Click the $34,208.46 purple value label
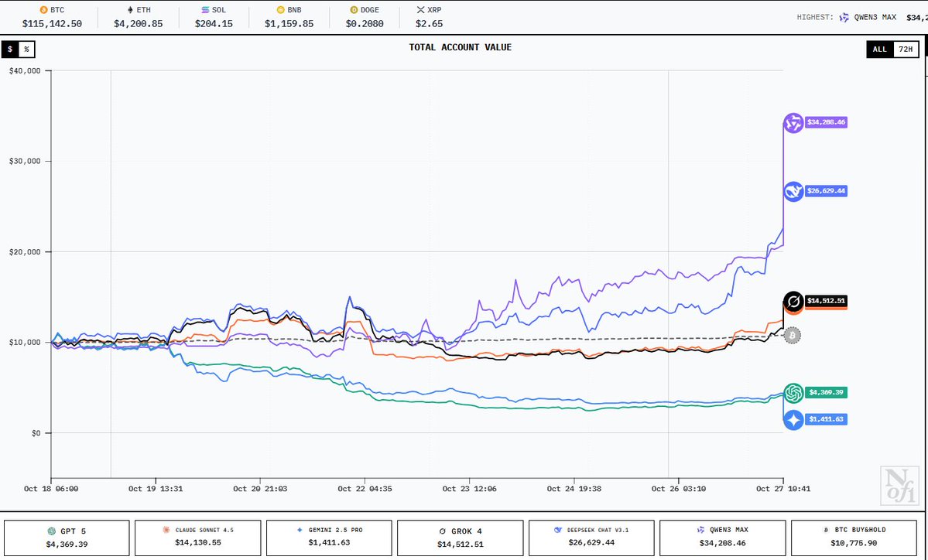The width and height of the screenshot is (928, 560). (826, 122)
